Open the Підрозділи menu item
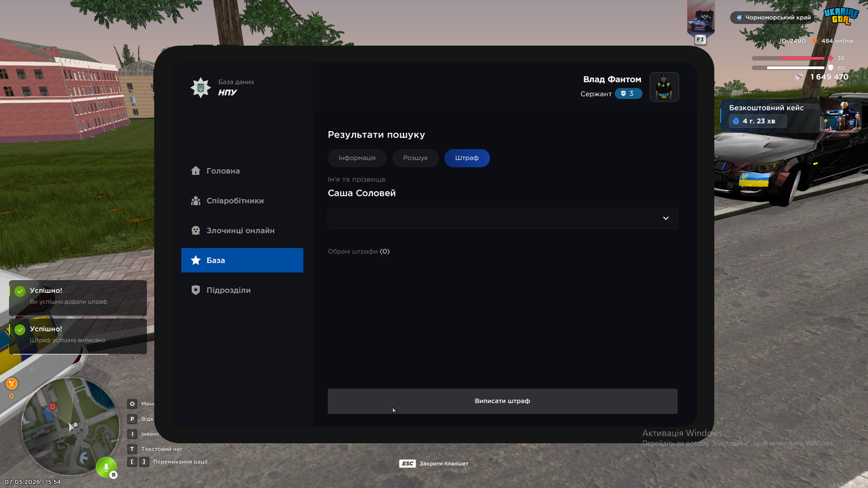Image resolution: width=868 pixels, height=488 pixels. (242, 290)
